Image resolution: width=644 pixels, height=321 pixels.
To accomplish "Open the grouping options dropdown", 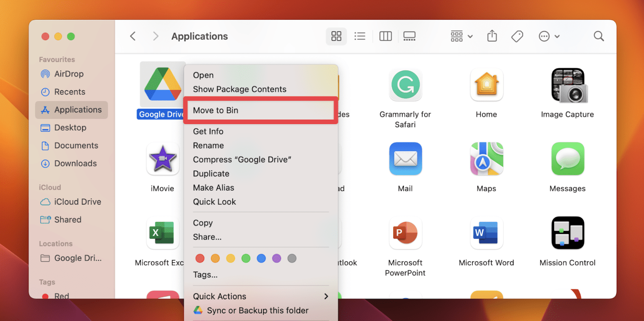I will [460, 36].
